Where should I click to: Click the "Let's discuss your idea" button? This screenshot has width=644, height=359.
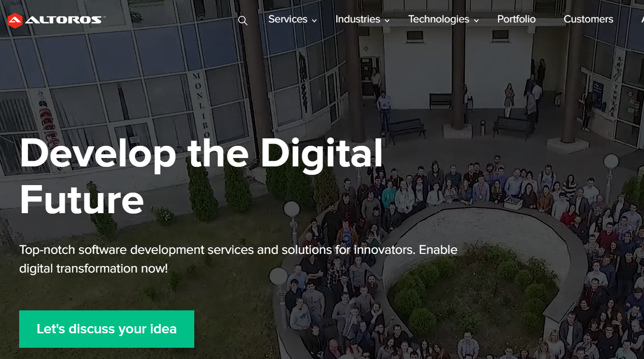[x=106, y=329]
